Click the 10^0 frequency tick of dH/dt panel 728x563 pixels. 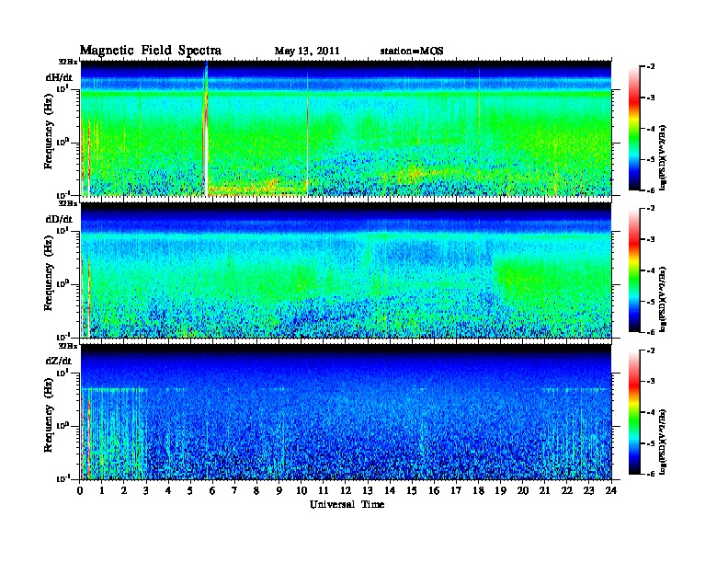(x=63, y=142)
